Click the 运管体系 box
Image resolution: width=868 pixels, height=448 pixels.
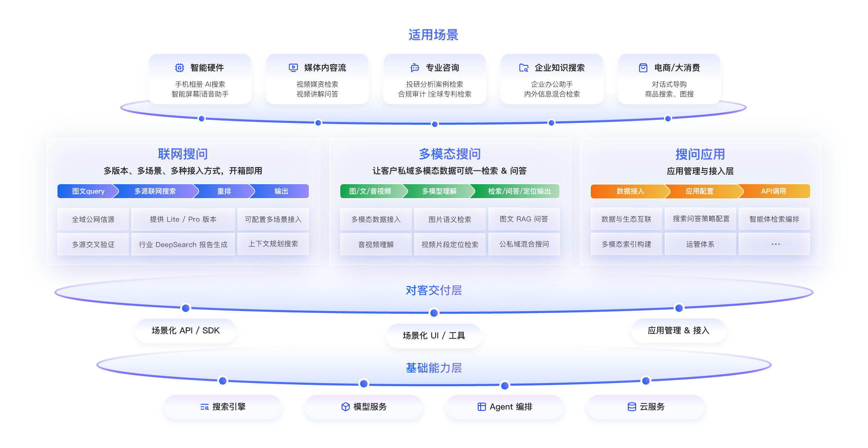coord(700,244)
